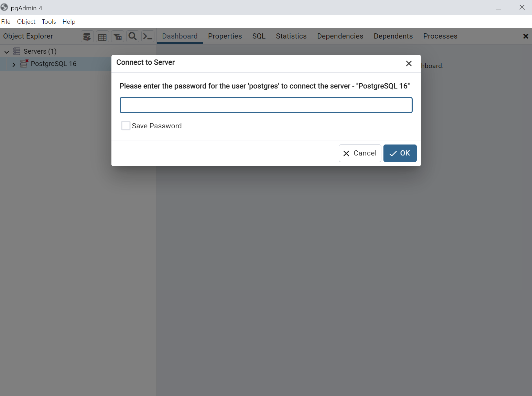Click the Filtered Rows toolbar icon
This screenshot has height=396, width=532.
[118, 36]
